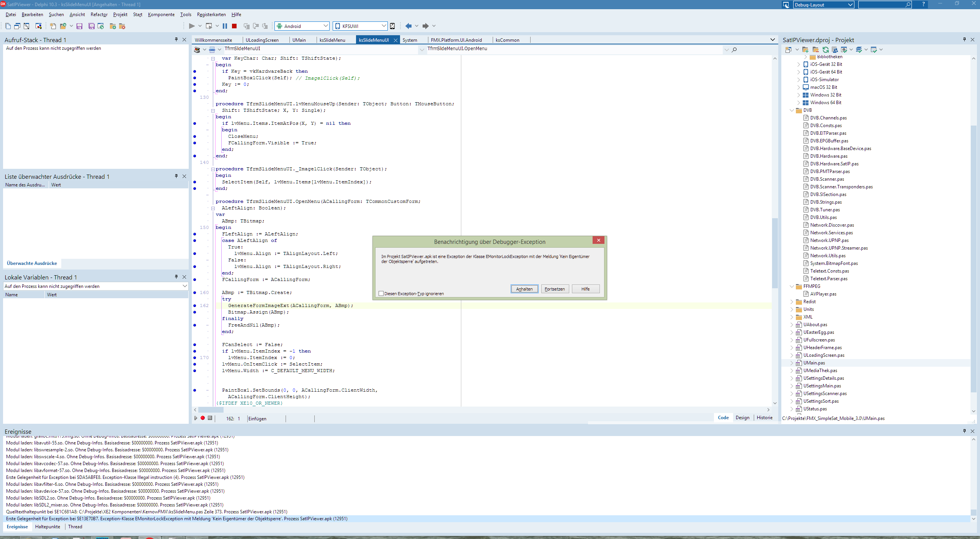Image resolution: width=980 pixels, height=539 pixels.
Task: Expand the Windows 64 Bit node
Action: (799, 103)
